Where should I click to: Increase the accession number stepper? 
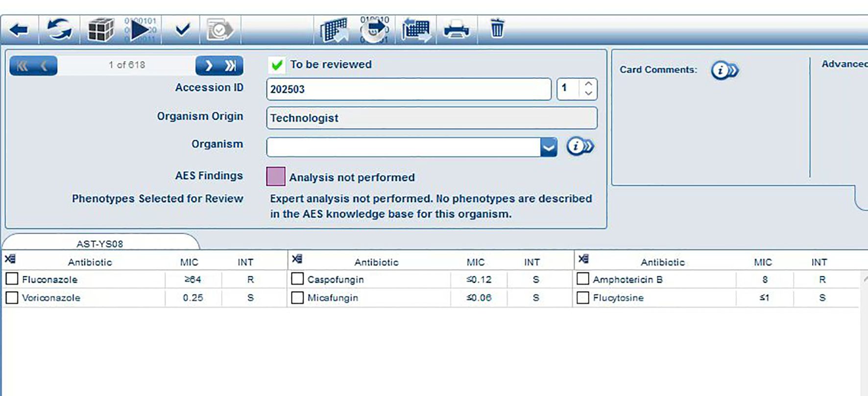(588, 84)
